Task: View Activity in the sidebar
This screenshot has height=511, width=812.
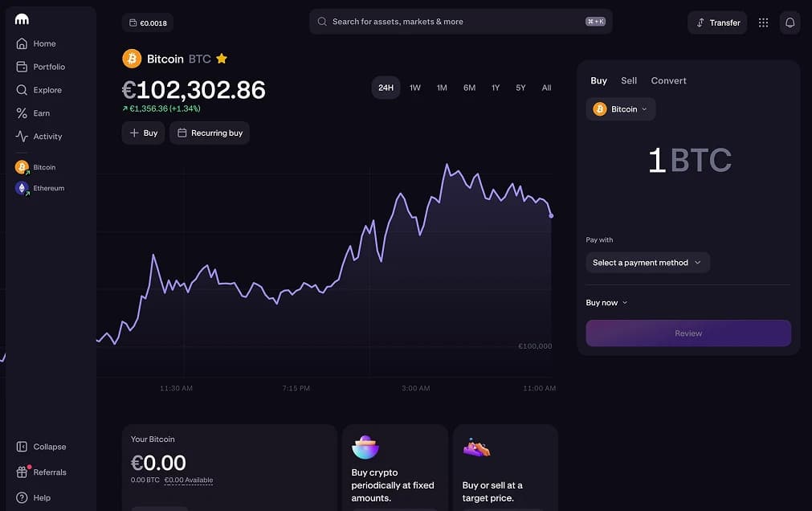Action: click(47, 137)
